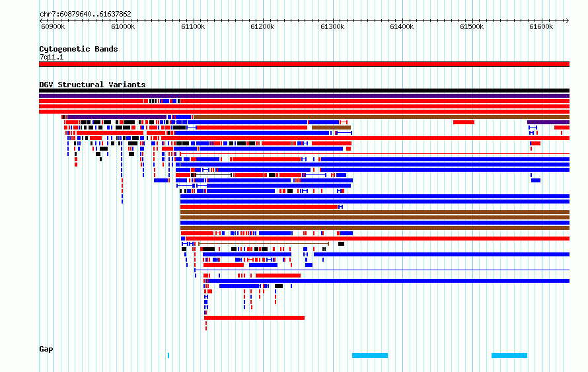This screenshot has height=372, width=588.
Task: Select the thin red line variant extending to right edge
Action: (375, 154)
